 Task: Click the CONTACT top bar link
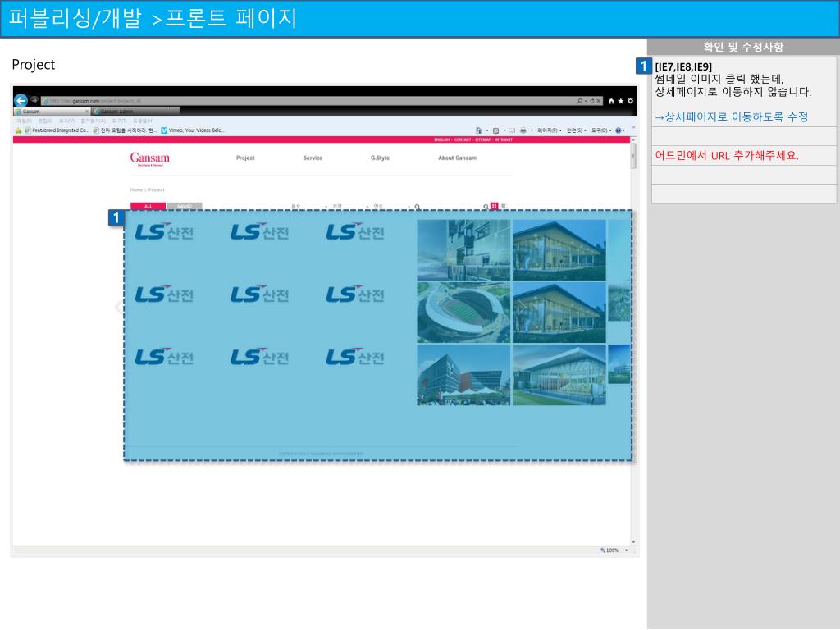pos(463,139)
